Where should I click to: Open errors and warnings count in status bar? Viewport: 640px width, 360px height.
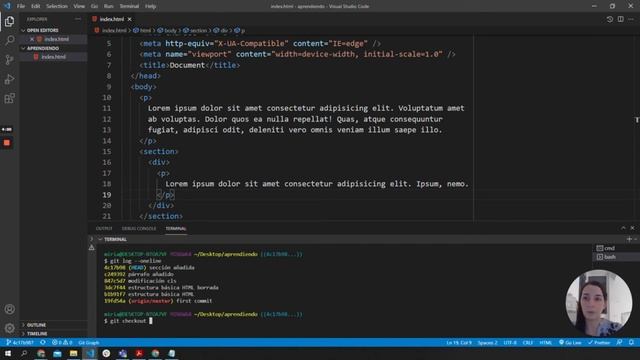(x=62, y=342)
